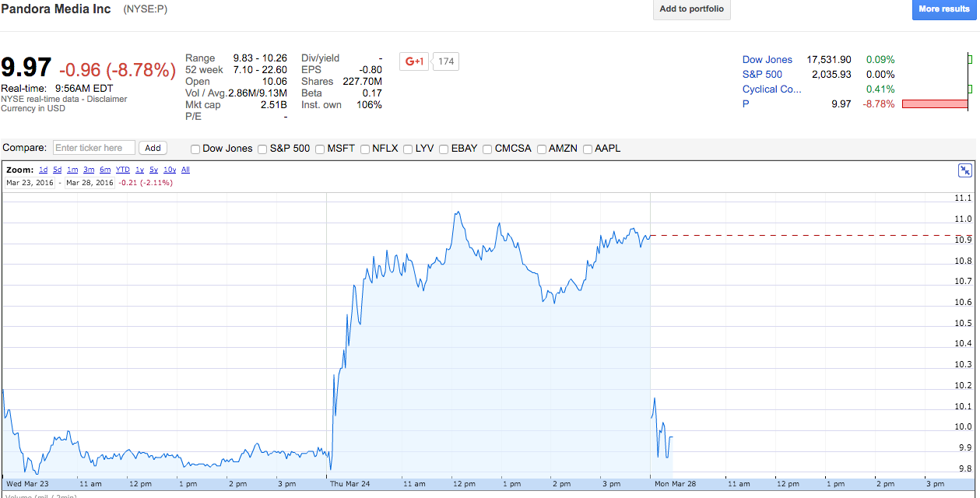
Task: Click the -0.96 (-8.78%) change value
Action: (x=118, y=69)
